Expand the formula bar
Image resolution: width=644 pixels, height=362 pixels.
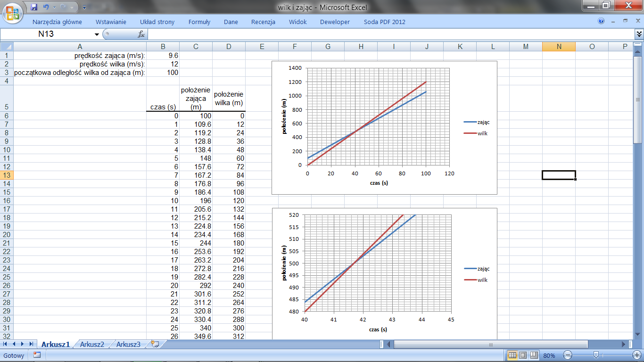click(639, 34)
